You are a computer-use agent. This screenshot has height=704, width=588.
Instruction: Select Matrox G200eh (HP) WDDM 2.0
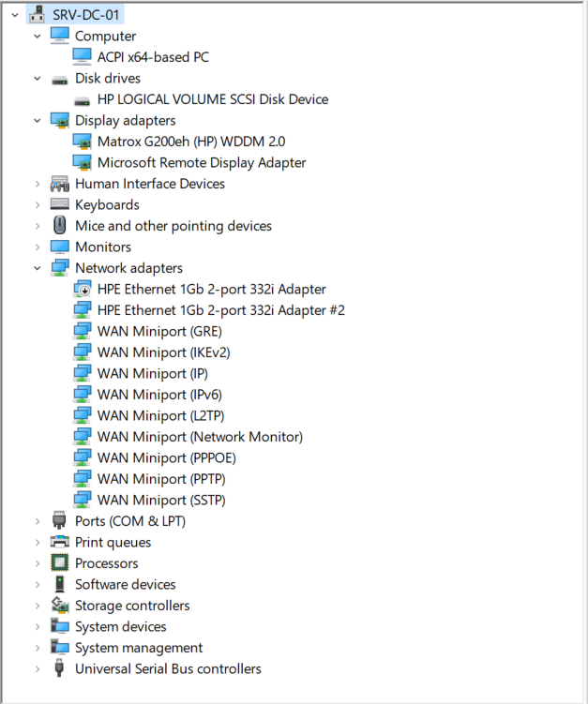191,142
